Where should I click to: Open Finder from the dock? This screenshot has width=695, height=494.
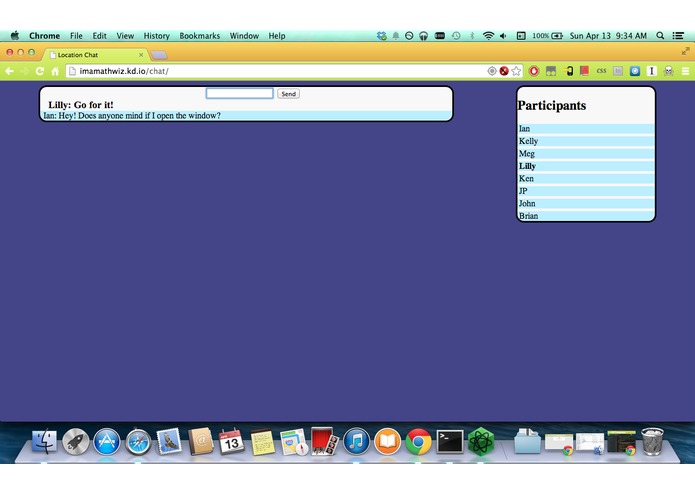click(x=44, y=441)
